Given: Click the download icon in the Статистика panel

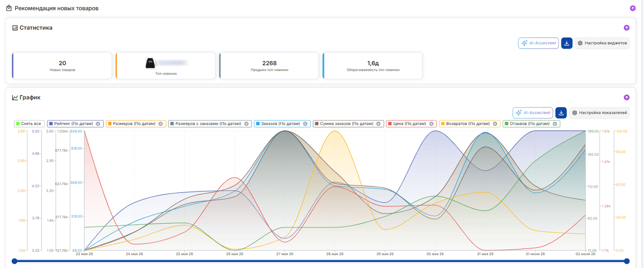Looking at the screenshot, I should [566, 43].
